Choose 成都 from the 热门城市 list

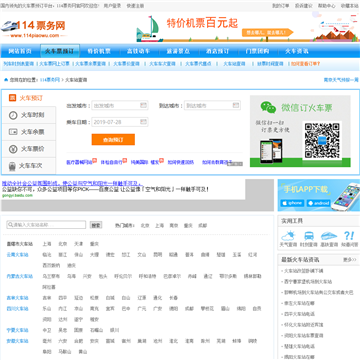click(203, 226)
